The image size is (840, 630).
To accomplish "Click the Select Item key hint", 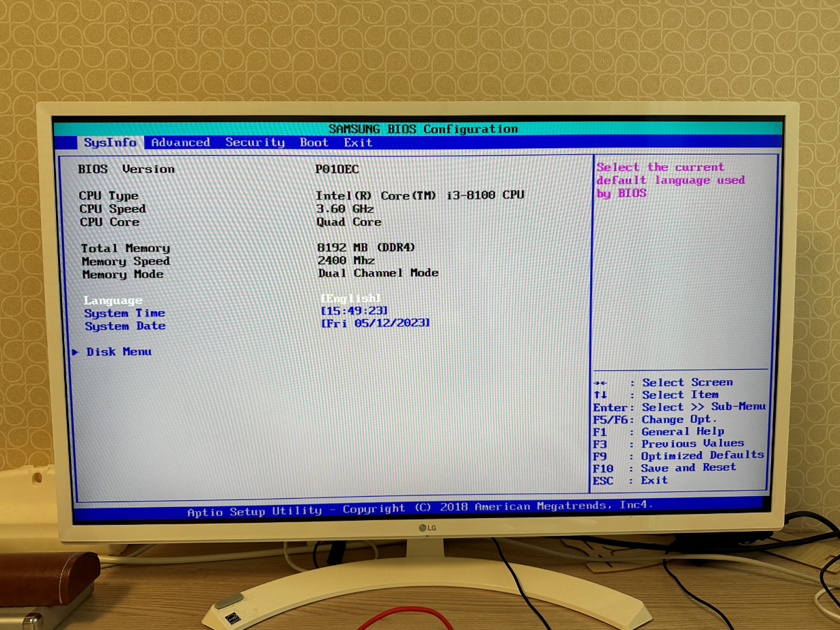I will point(656,395).
